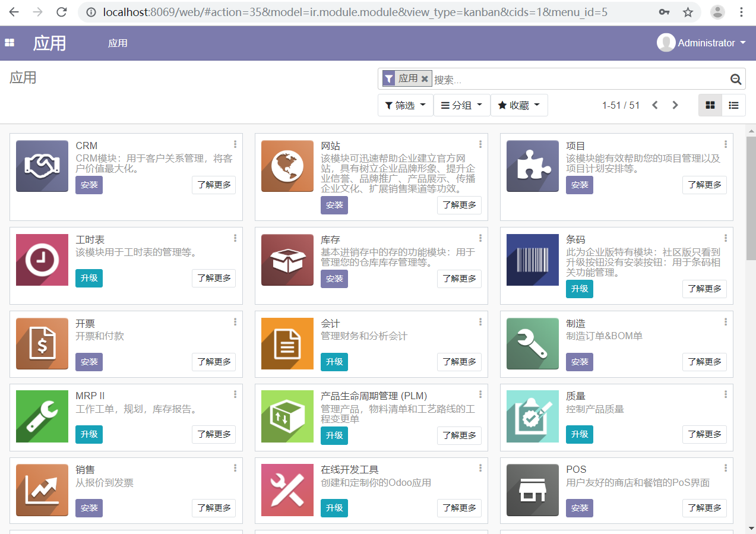Remove the 应用 search filter tag

pos(425,78)
